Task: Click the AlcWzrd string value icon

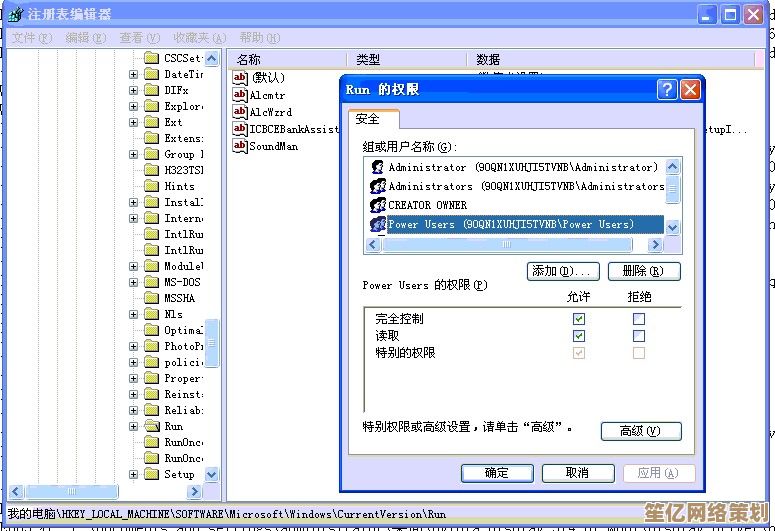Action: (240, 112)
